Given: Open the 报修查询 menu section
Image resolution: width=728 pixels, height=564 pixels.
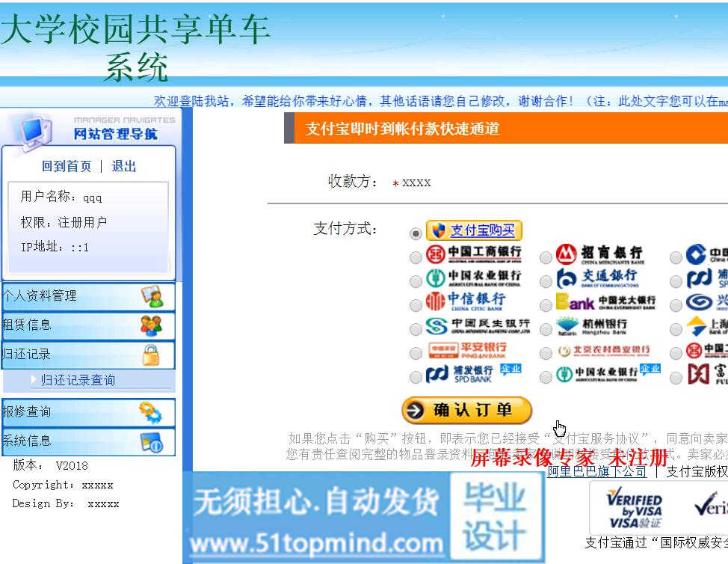Looking at the screenshot, I should click(89, 413).
